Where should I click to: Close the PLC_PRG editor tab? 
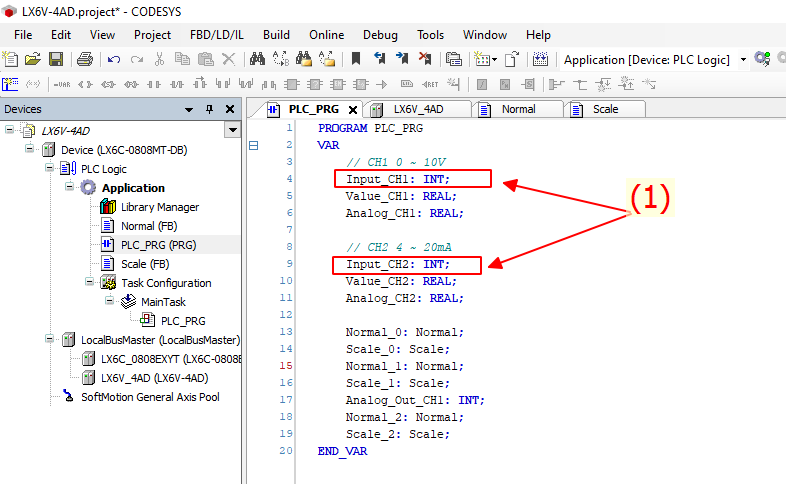click(x=353, y=110)
